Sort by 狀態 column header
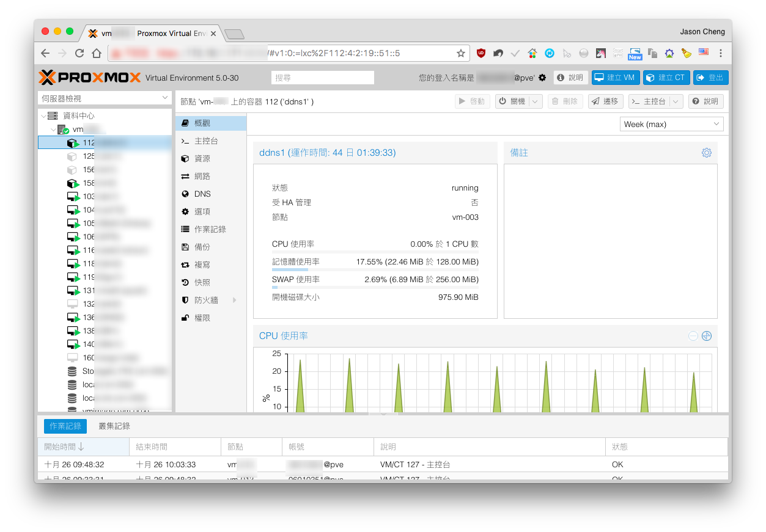The image size is (766, 532). tap(666, 446)
